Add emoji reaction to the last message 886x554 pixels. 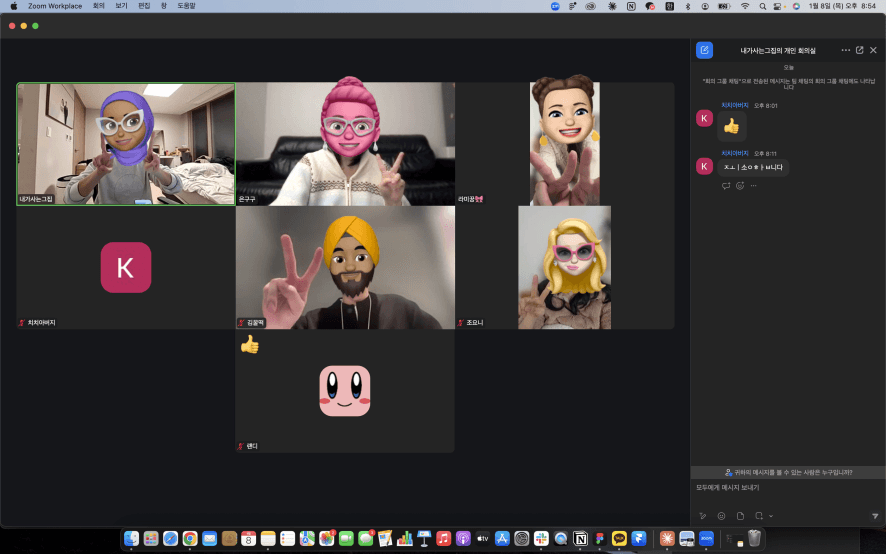(x=740, y=186)
